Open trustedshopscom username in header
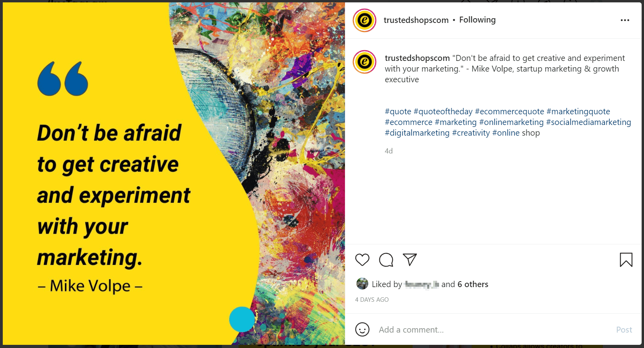 click(x=416, y=20)
